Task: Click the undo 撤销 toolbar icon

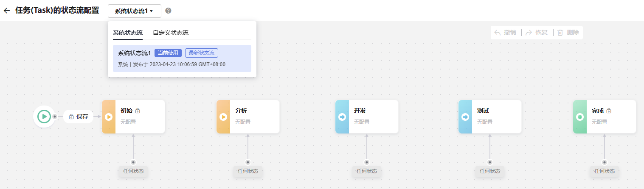Action: (498, 33)
